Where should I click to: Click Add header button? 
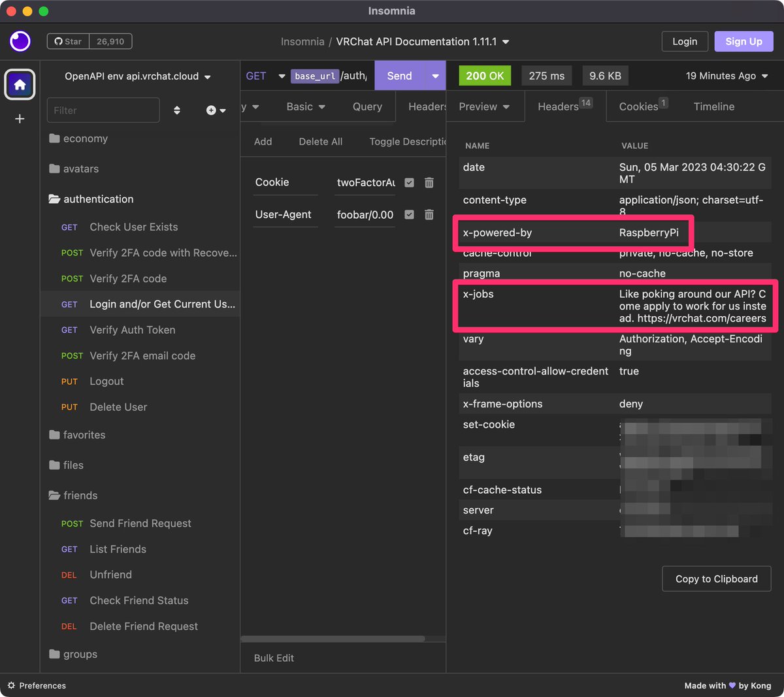(263, 141)
